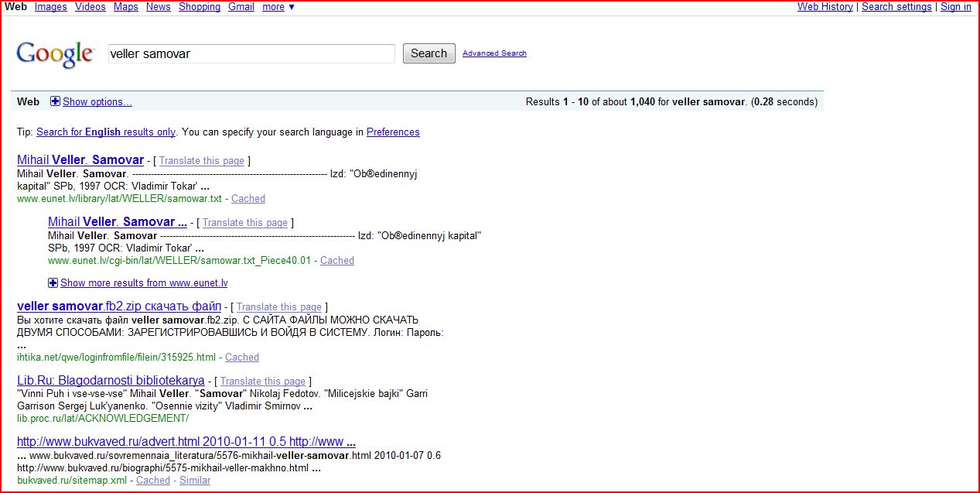Screen dimensions: 980x493
Task: Open Cached copy of ihtika.net result
Action: click(242, 358)
